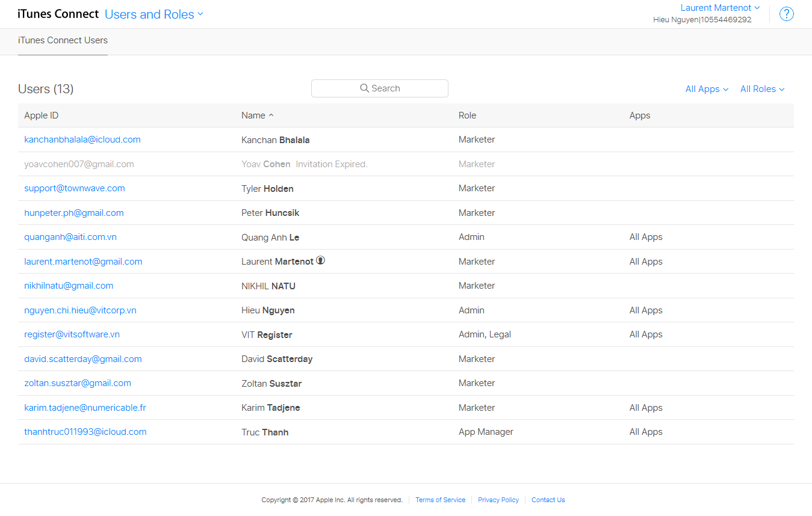Image resolution: width=812 pixels, height=516 pixels.
Task: Open user support@townwave.com
Action: [75, 188]
